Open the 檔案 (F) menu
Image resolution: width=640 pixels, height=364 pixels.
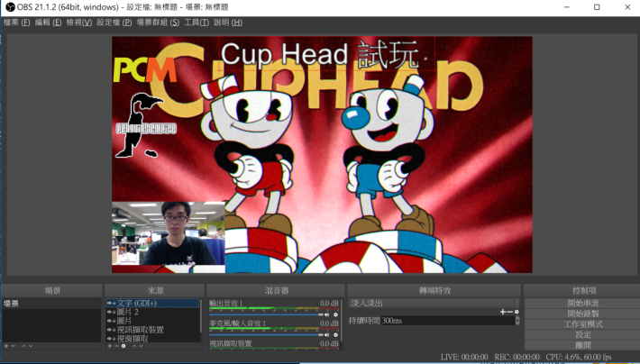(x=17, y=23)
